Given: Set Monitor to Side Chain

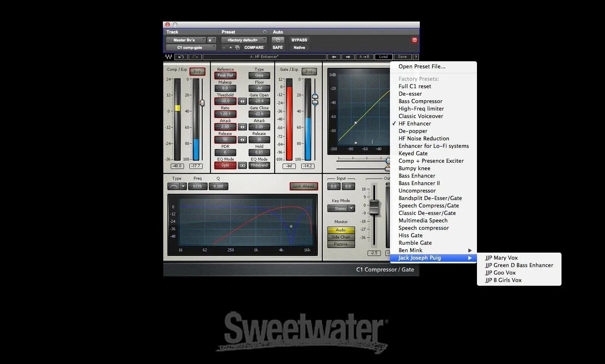Looking at the screenshot, I should [x=341, y=237].
